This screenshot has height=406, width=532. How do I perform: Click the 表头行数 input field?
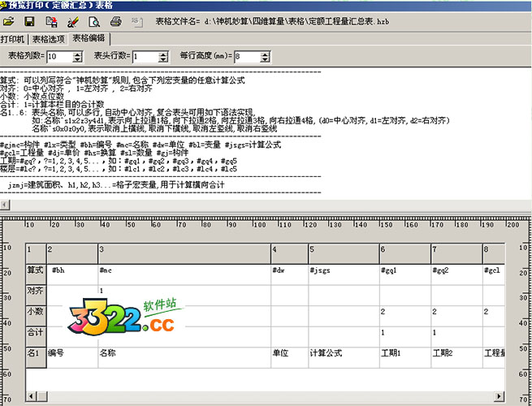(145, 57)
